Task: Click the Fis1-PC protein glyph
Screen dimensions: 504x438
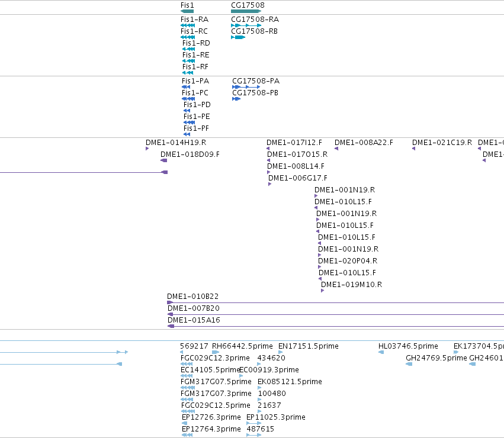Action: (x=188, y=99)
